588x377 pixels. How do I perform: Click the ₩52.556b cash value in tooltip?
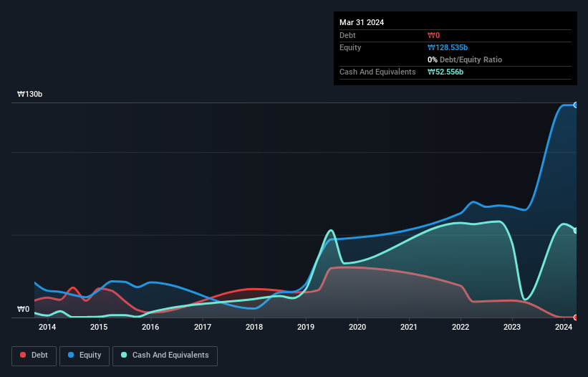click(445, 72)
